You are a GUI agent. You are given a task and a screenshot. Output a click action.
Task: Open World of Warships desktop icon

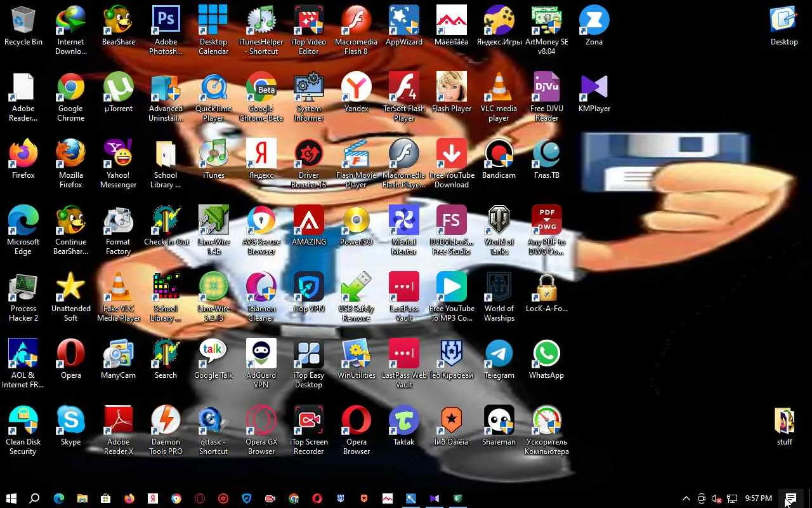click(x=499, y=297)
